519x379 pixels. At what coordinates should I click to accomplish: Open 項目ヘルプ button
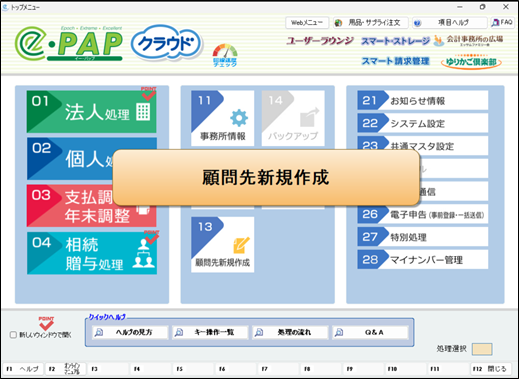(450, 23)
